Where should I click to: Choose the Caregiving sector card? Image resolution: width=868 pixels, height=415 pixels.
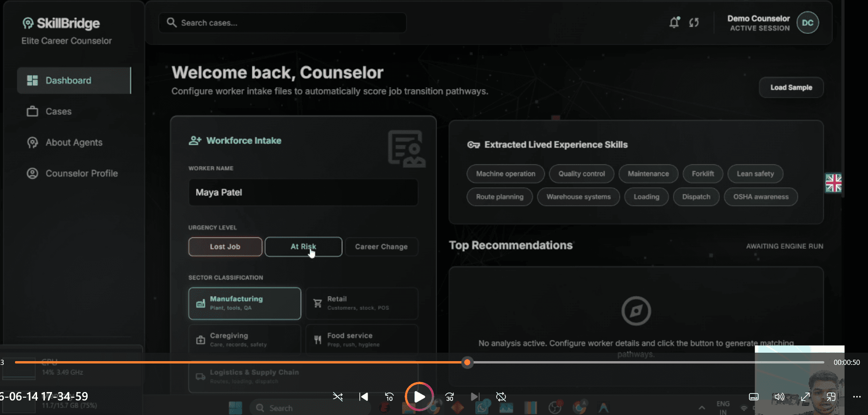click(245, 340)
